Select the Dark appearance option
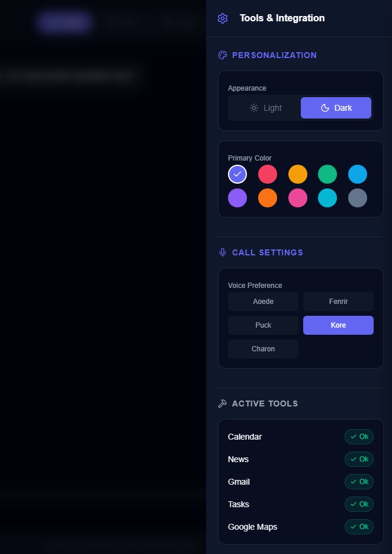The height and width of the screenshot is (554, 392). [x=336, y=108]
